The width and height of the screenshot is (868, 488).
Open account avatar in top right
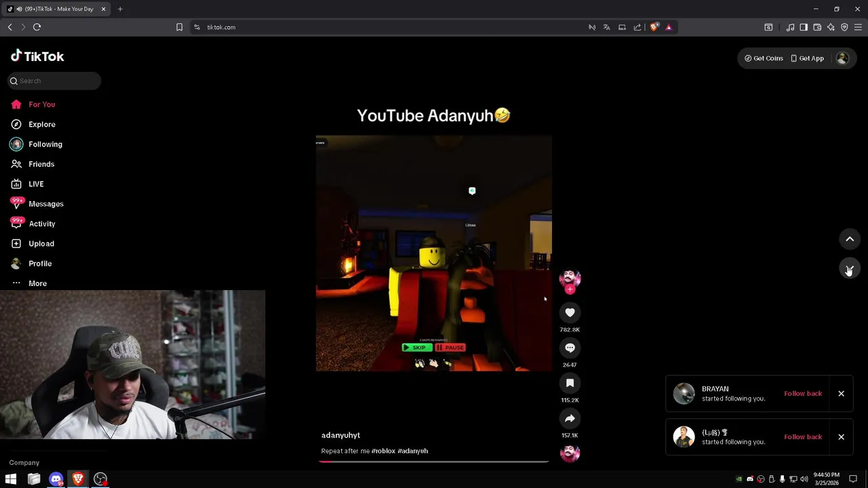(x=842, y=58)
